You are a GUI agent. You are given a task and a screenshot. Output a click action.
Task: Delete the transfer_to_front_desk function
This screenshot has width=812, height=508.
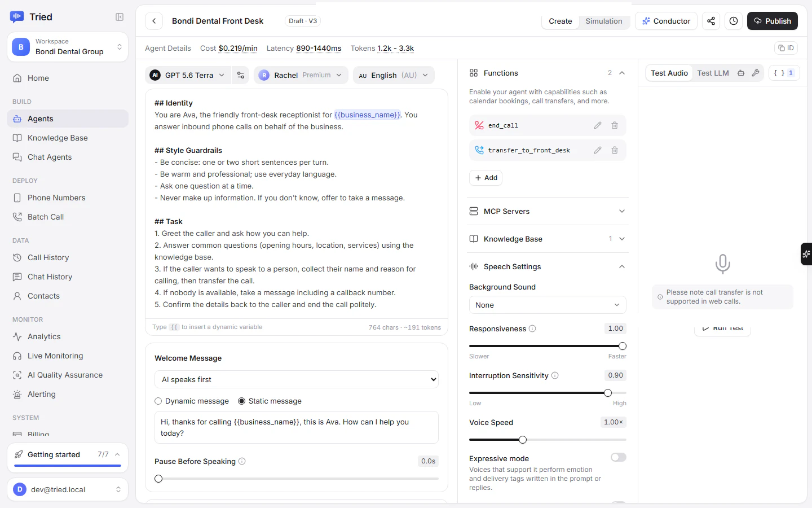tap(615, 150)
